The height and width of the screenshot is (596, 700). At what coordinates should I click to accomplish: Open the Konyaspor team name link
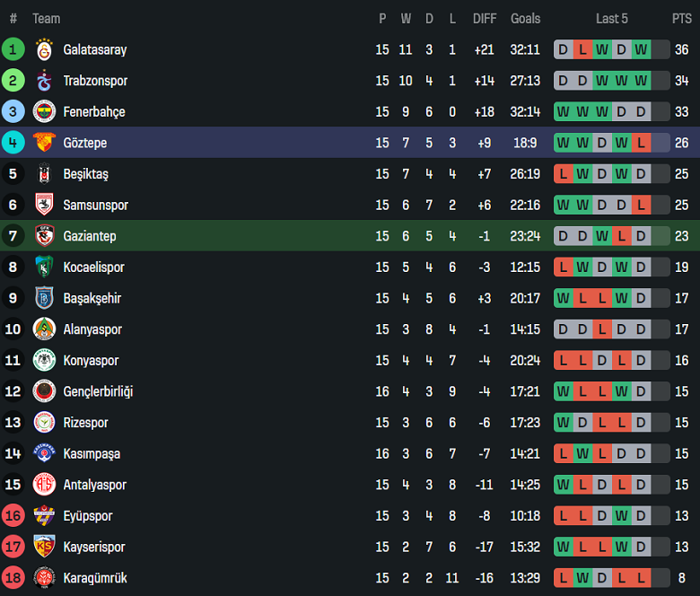(91, 361)
